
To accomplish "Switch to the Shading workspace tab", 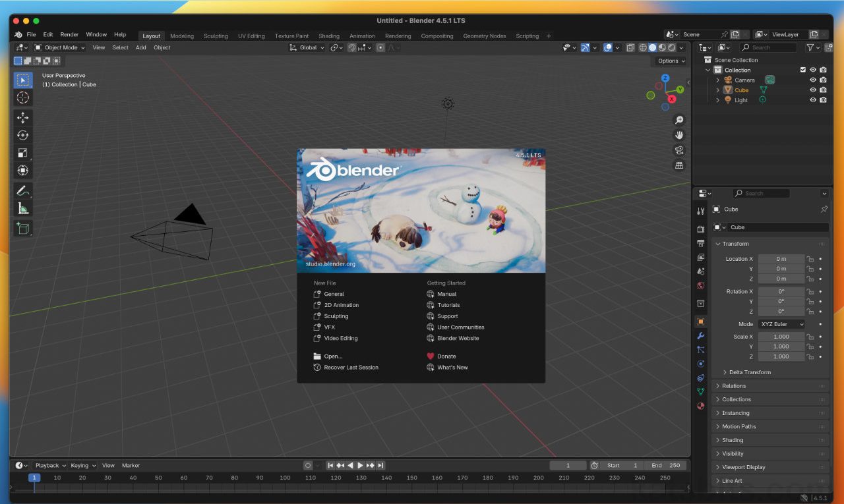I will point(329,36).
